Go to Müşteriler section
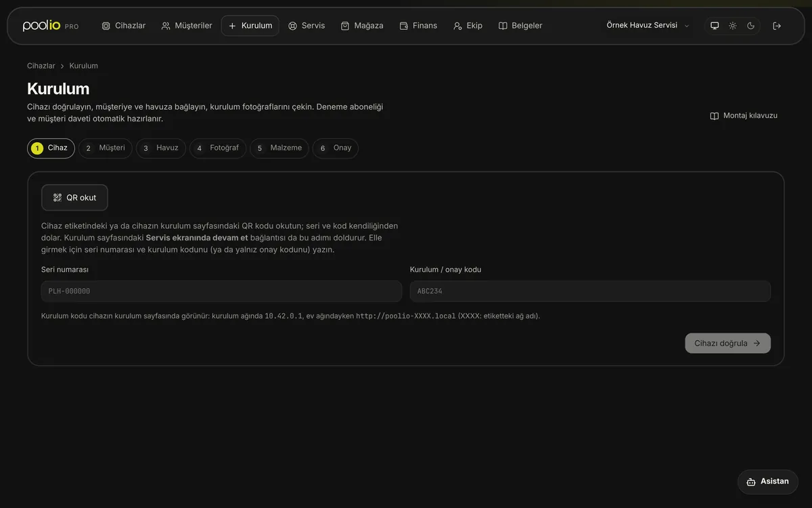Viewport: 812px width, 508px height. (187, 26)
